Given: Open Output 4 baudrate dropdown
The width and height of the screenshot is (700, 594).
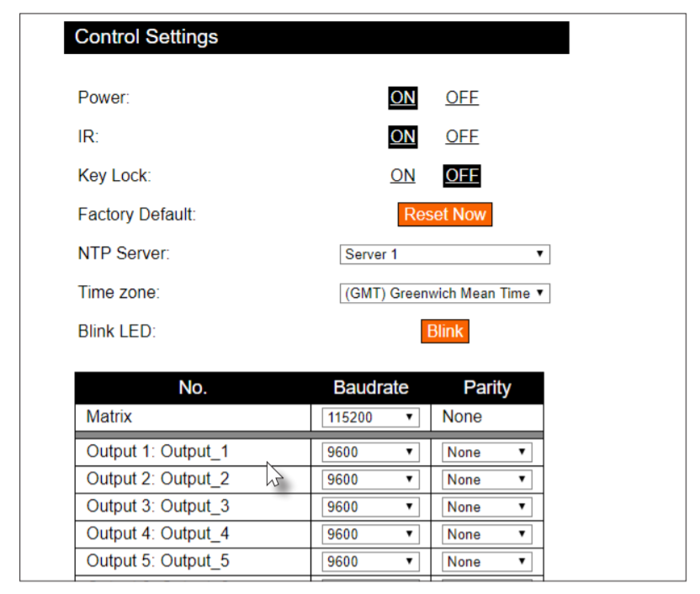Looking at the screenshot, I should point(370,534).
